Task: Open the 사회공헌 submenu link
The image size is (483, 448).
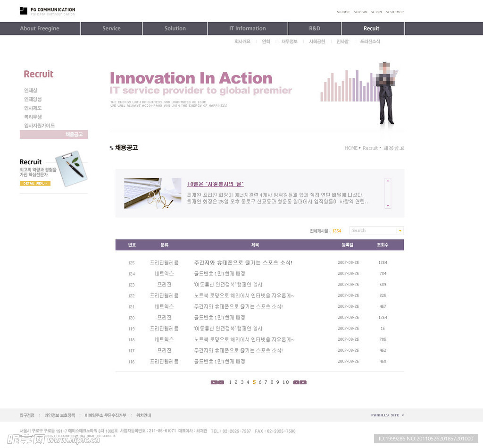Action: tap(317, 42)
